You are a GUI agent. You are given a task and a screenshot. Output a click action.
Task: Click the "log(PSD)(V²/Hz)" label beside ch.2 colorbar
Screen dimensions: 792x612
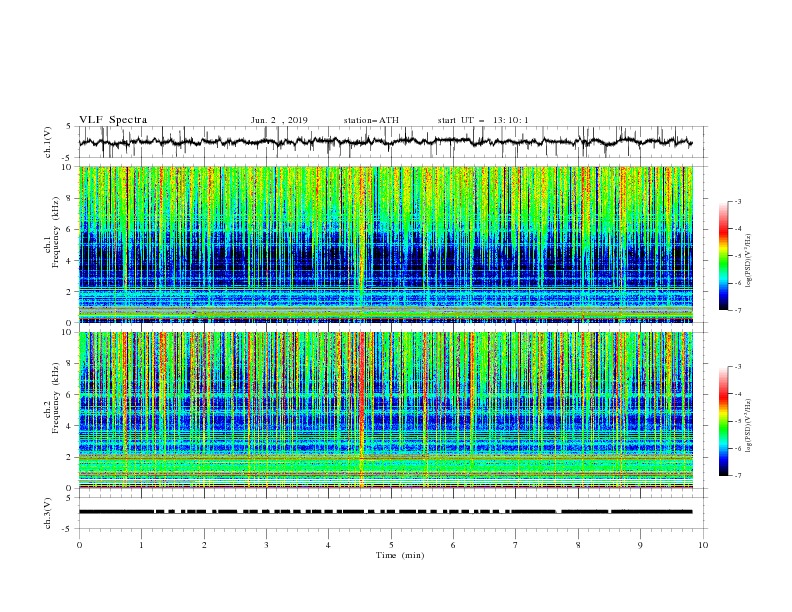[x=748, y=426]
